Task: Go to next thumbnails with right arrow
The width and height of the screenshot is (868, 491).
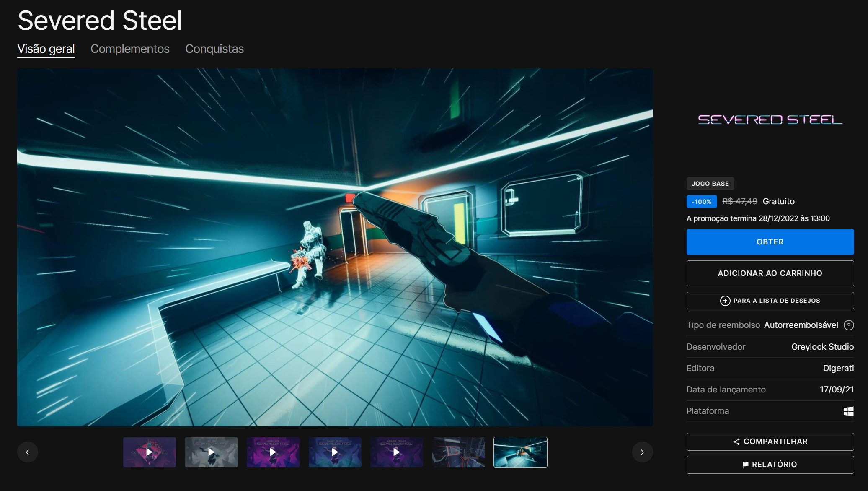Action: (642, 452)
